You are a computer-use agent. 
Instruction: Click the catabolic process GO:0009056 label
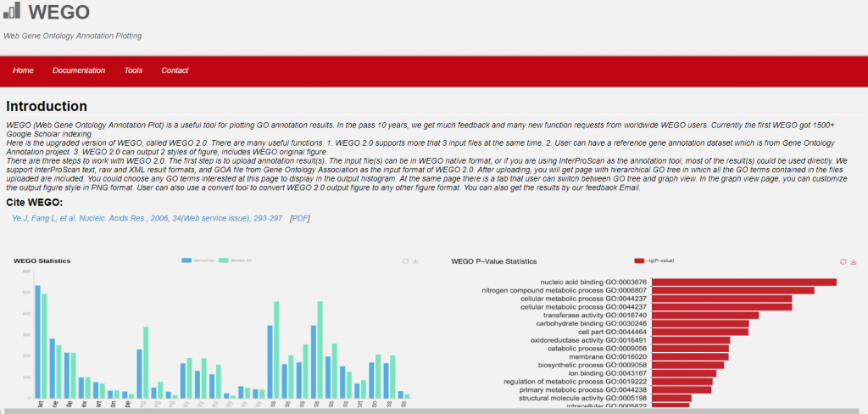coord(598,349)
